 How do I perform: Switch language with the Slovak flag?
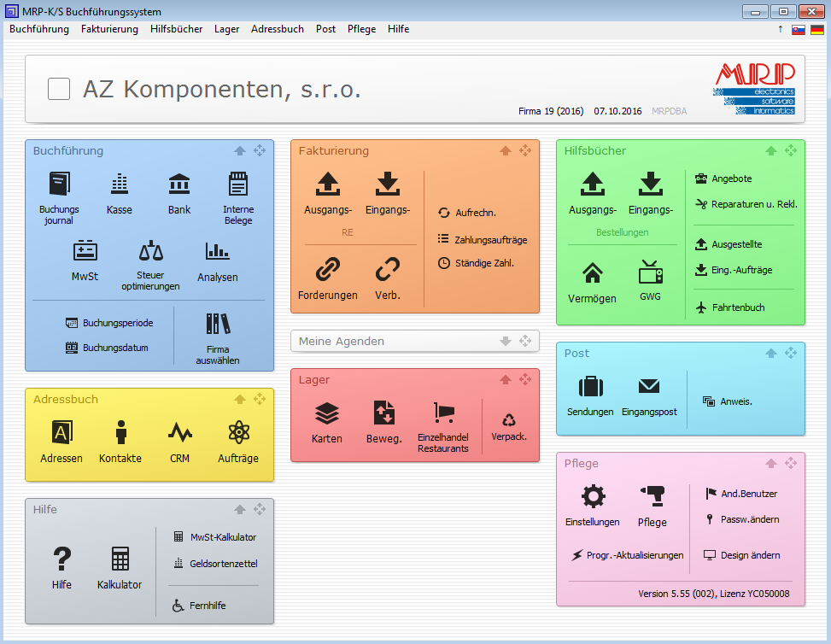[x=799, y=30]
